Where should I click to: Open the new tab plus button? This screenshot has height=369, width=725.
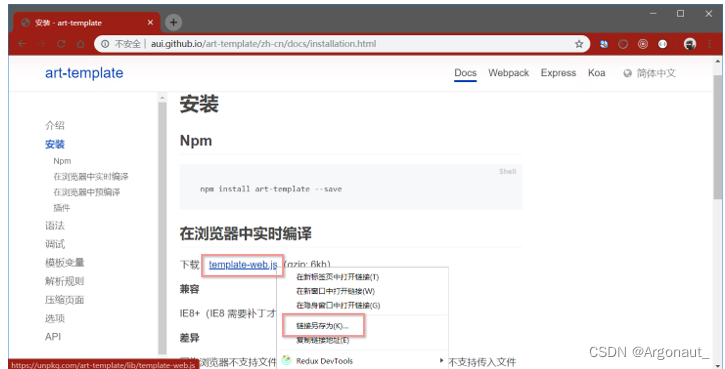173,22
